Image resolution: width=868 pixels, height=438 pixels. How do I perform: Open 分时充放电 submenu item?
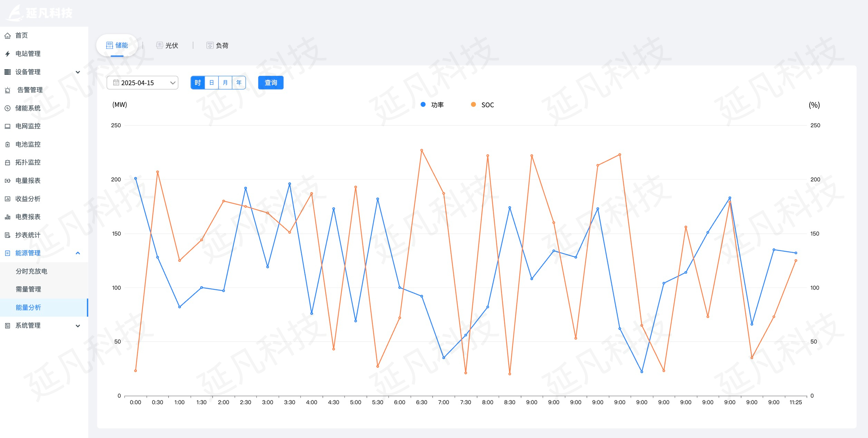31,271
